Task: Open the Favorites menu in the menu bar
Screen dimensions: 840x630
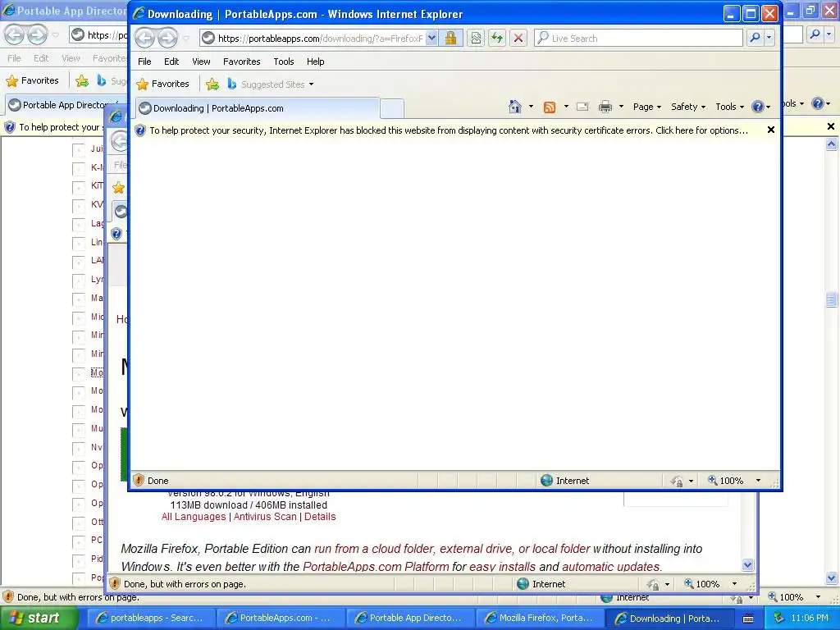Action: 242,62
